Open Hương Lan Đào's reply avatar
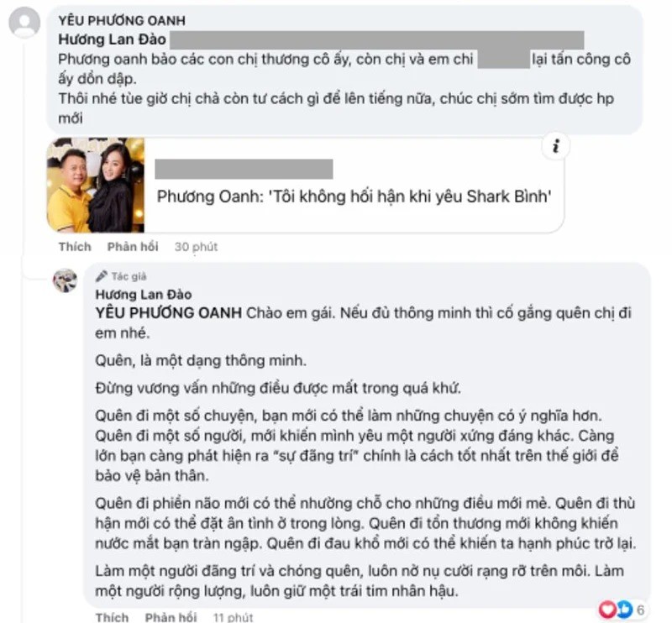Screen dimensions: 672x623 pyautogui.click(x=66, y=281)
